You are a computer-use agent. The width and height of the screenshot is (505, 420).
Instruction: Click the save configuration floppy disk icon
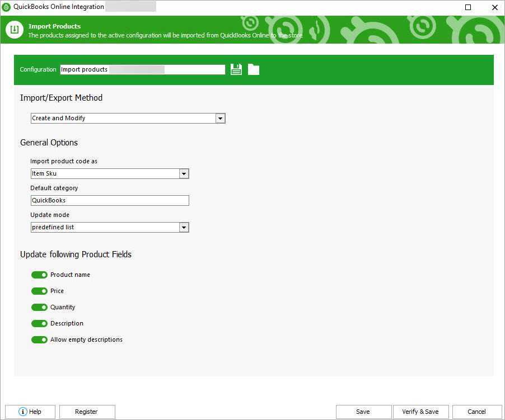point(236,69)
